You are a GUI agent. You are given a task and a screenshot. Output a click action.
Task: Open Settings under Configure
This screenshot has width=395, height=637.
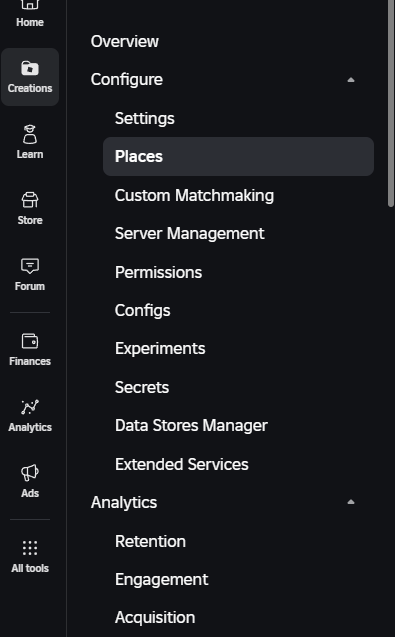coord(145,118)
